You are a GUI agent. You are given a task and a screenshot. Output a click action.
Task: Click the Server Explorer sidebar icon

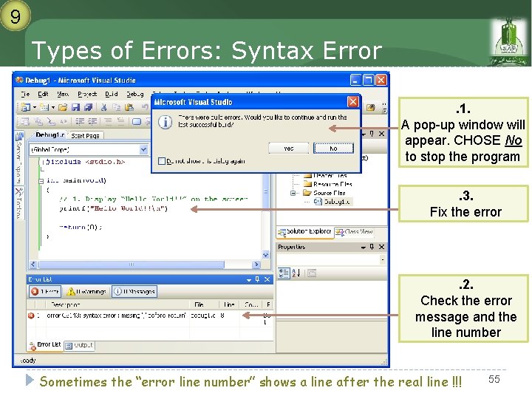coord(19,137)
